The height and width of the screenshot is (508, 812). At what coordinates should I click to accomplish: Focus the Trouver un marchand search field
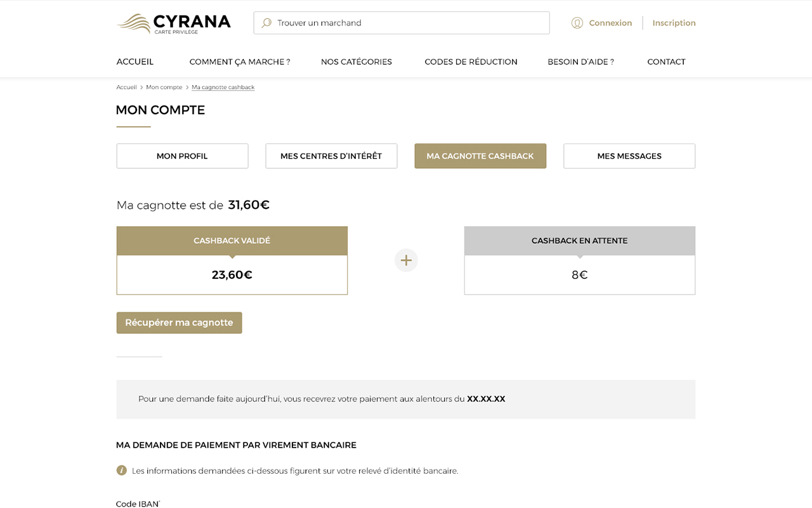click(x=402, y=23)
